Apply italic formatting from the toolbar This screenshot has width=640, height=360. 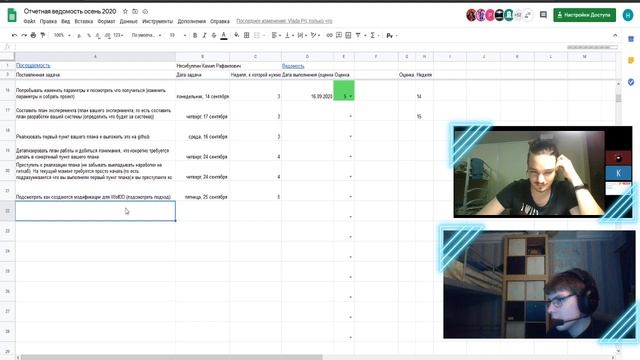(x=204, y=36)
